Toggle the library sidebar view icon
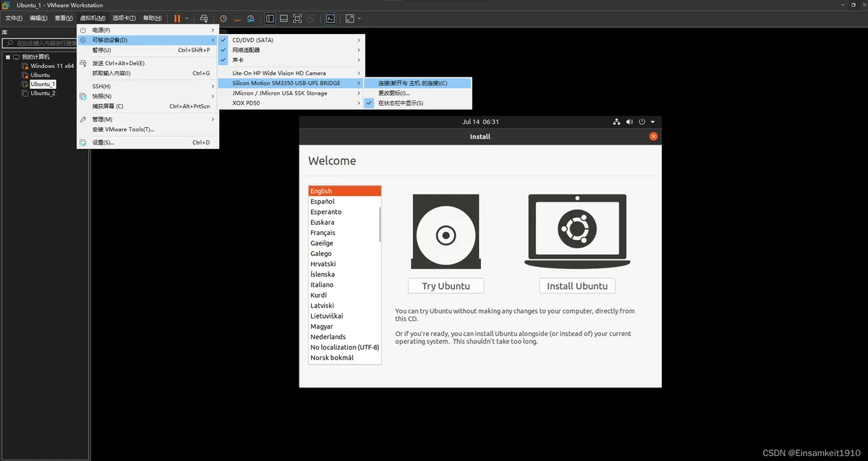 click(x=270, y=18)
